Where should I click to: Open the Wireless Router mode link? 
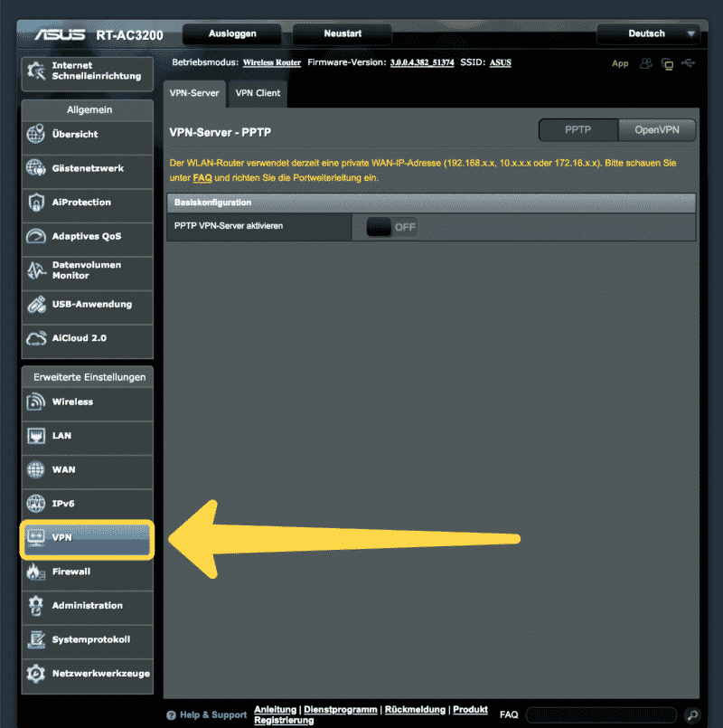tap(272, 62)
